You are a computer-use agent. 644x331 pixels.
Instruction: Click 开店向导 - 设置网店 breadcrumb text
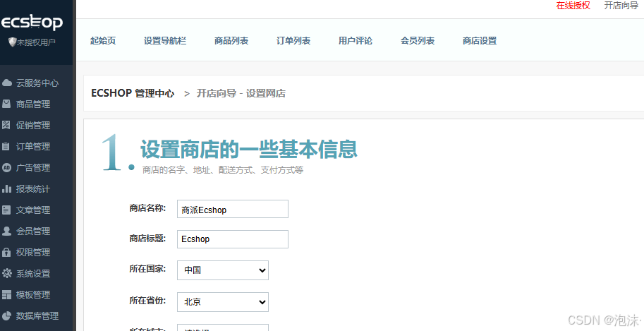[x=241, y=93]
